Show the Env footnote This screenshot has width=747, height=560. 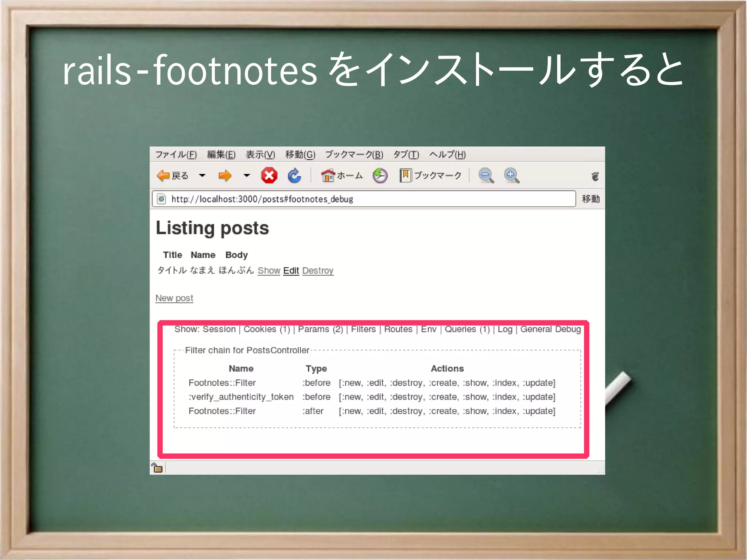(x=429, y=329)
